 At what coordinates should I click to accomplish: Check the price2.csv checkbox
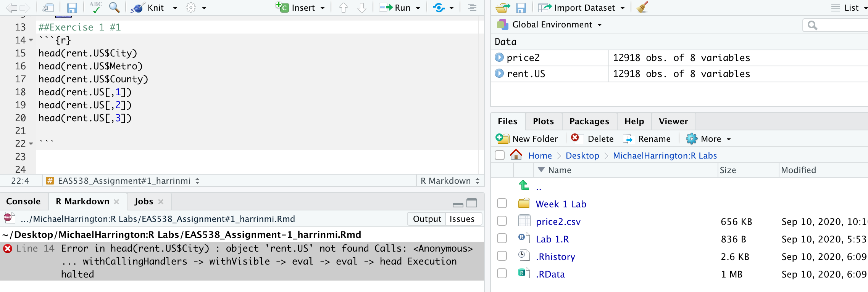coord(502,221)
